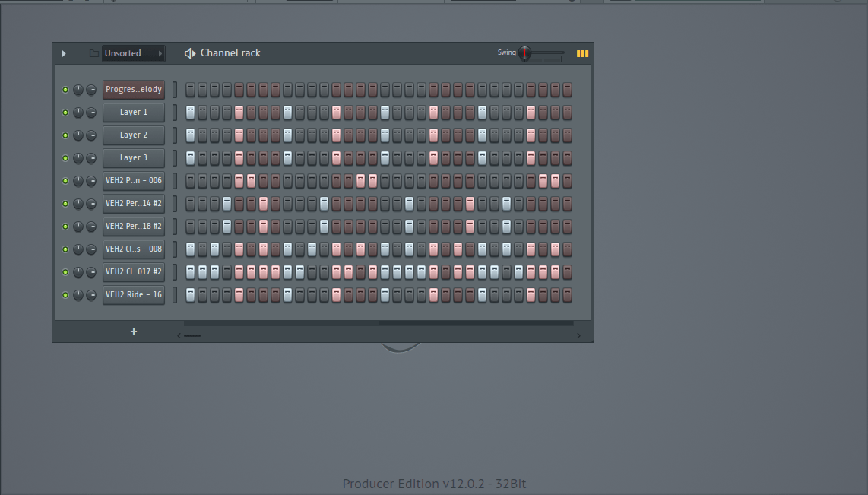The image size is (868, 495).
Task: Adjust the Swing slider knob
Action: coord(525,53)
